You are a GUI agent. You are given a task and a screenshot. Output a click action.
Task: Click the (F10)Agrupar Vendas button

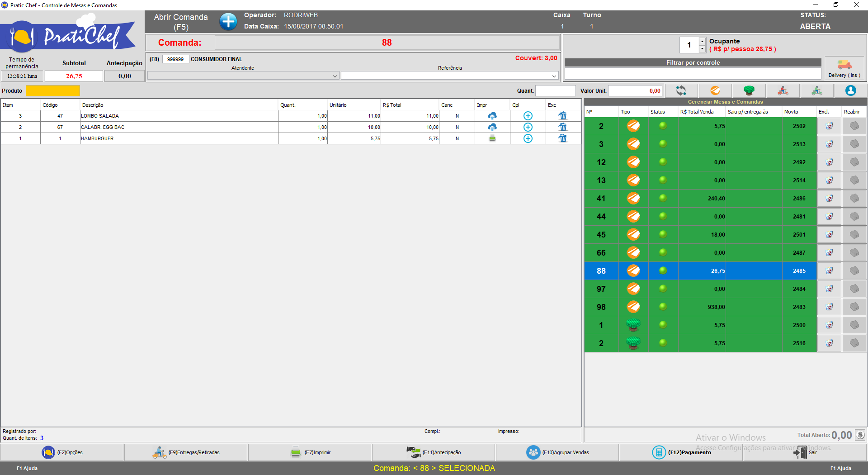(557, 452)
